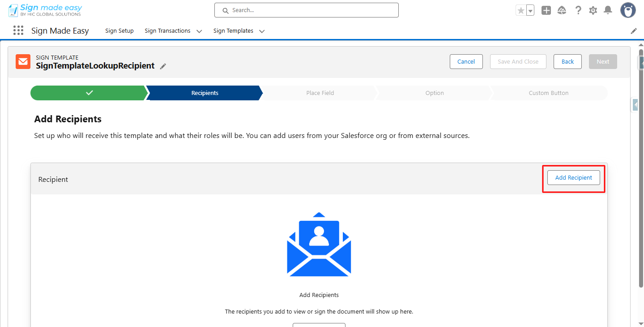Screen dimensions: 644x327
Task: Expand the Sign Transactions menu chevron
Action: click(x=199, y=31)
